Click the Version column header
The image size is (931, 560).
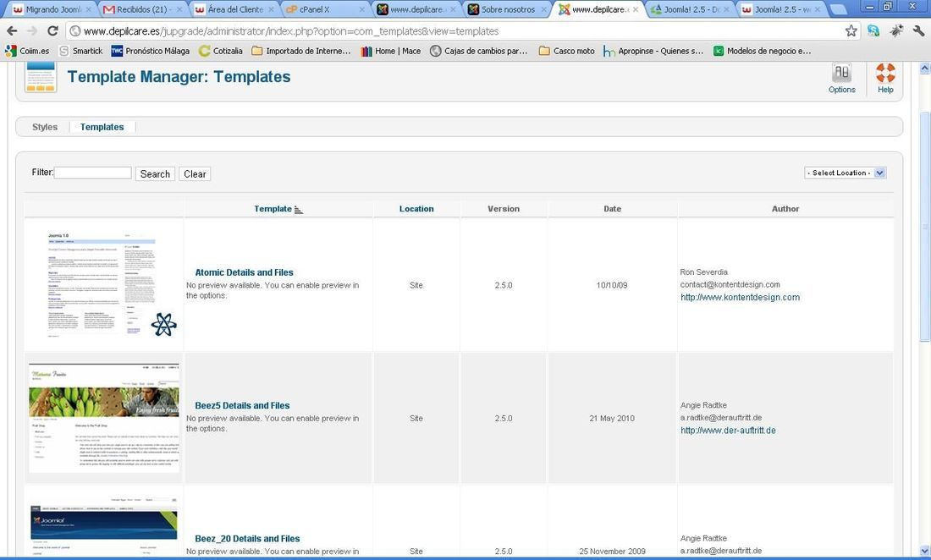click(504, 209)
